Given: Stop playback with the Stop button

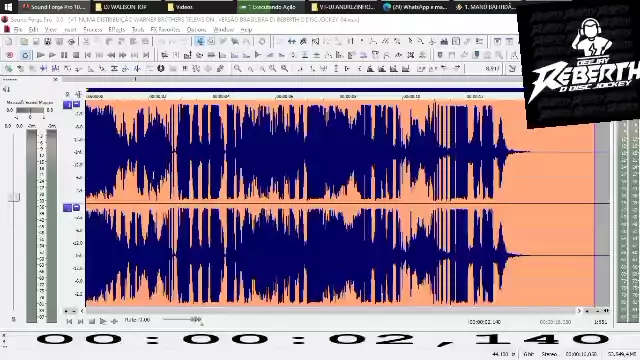Looking at the screenshot, I should click(76, 55).
